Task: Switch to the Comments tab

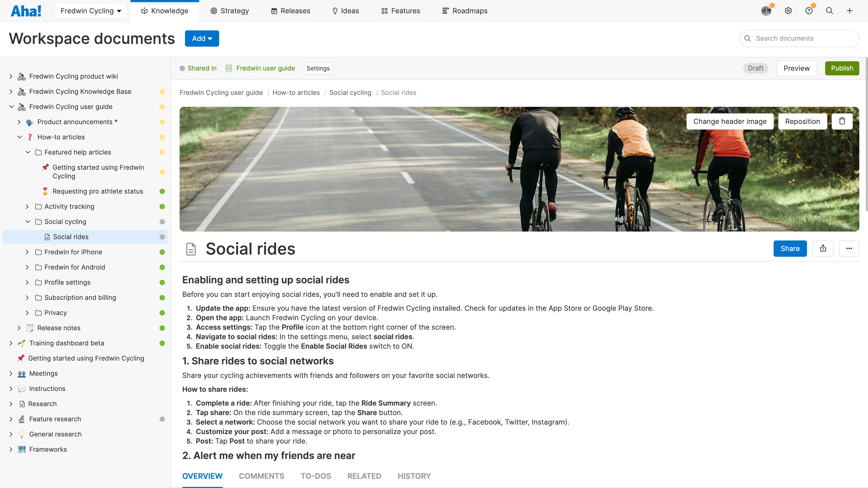Action: pos(261,476)
